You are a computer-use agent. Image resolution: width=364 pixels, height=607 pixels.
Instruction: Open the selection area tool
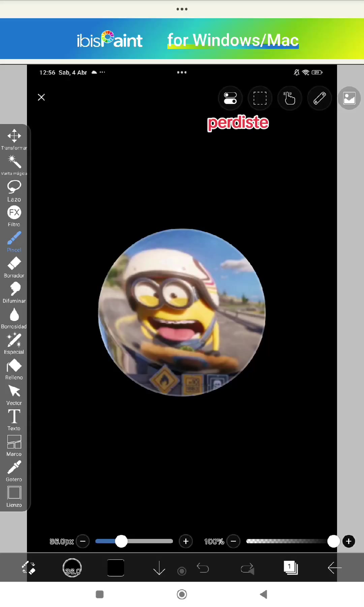point(260,98)
